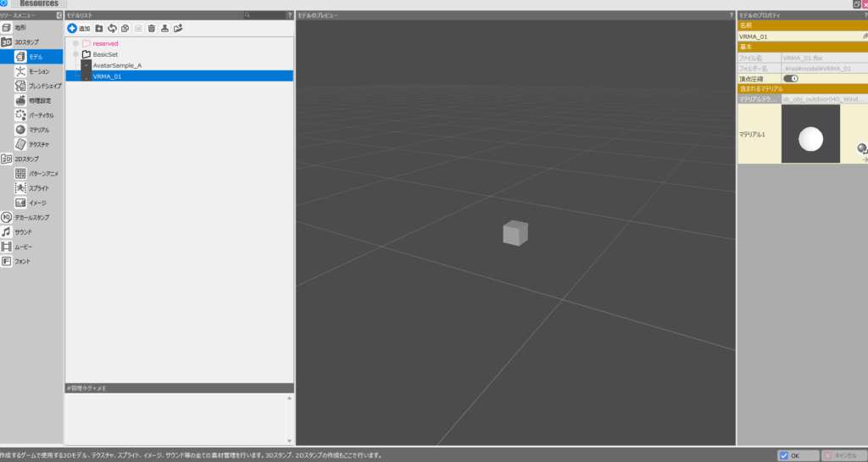Screen dimensions: 868x462
Task: Click the マテリアル1 sphere preview thumbnail
Action: click(x=810, y=140)
